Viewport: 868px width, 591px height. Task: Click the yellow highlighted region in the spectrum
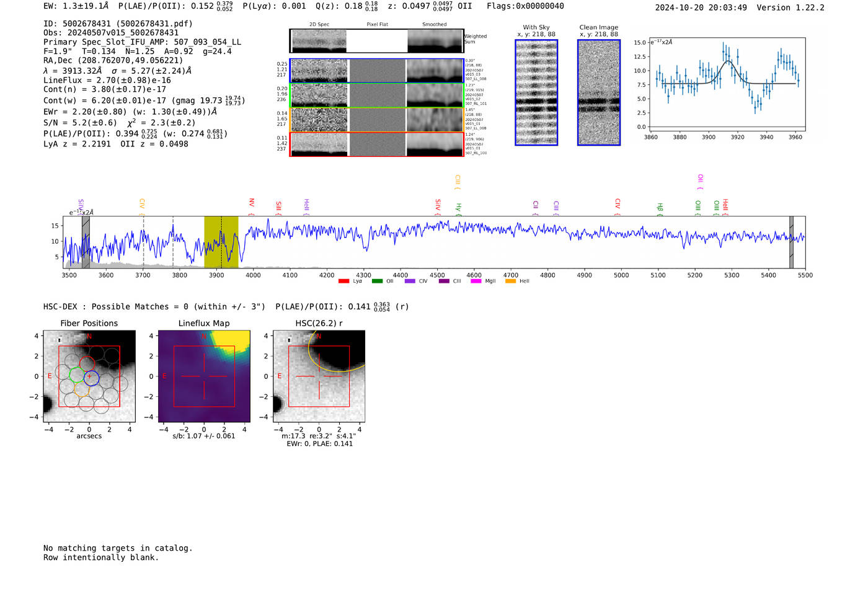(221, 242)
